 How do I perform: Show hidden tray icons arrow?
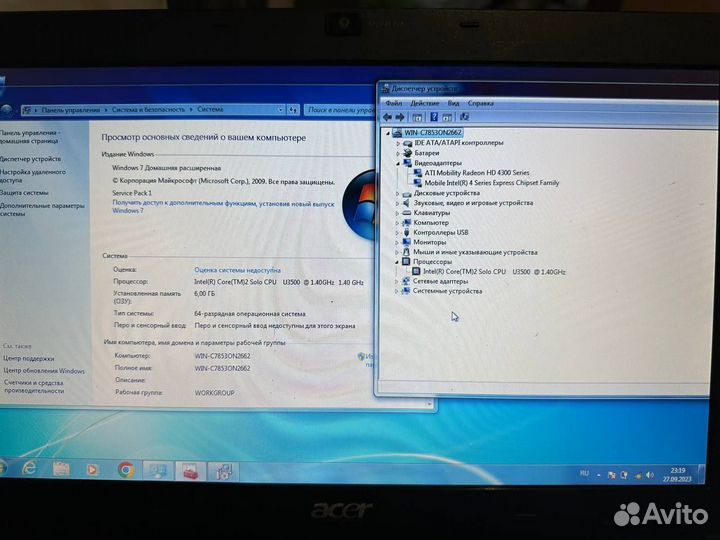(x=599, y=475)
